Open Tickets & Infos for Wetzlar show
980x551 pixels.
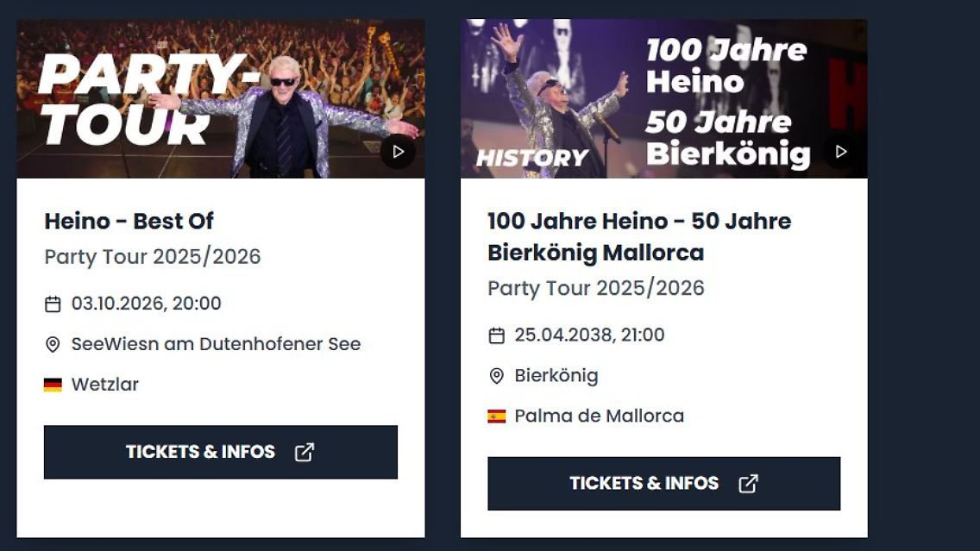pyautogui.click(x=201, y=452)
